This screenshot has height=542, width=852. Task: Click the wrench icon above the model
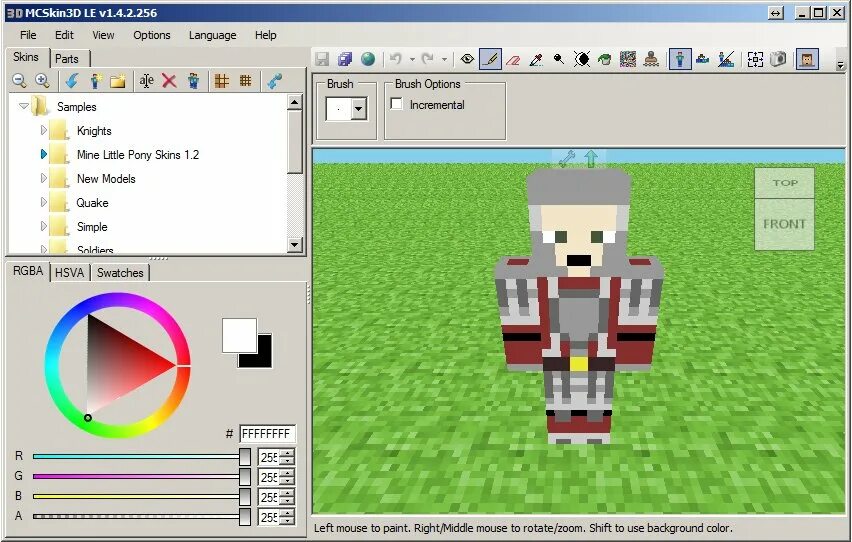click(567, 159)
